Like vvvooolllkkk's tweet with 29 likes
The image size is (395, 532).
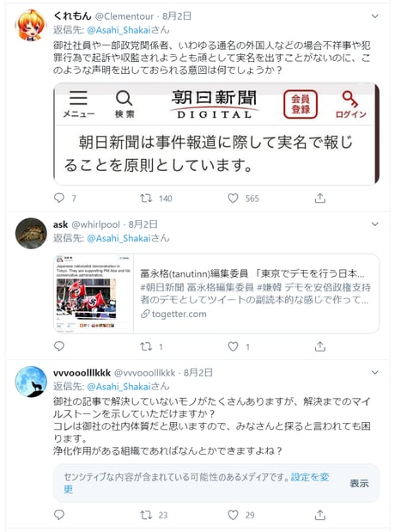point(233,515)
